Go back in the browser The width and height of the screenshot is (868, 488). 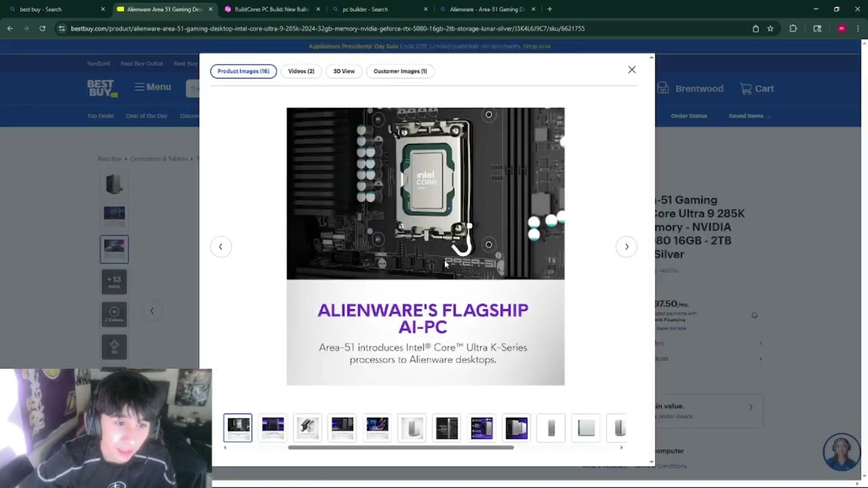point(9,28)
